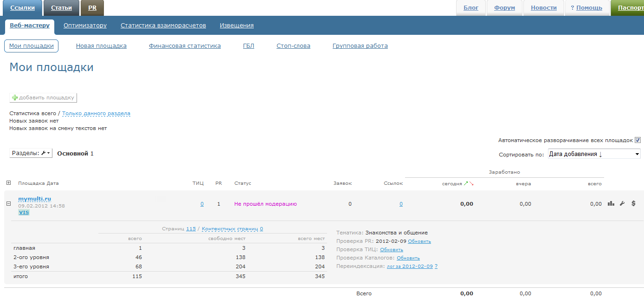Open statistics bar chart icon for mymulti.ru

point(611,203)
